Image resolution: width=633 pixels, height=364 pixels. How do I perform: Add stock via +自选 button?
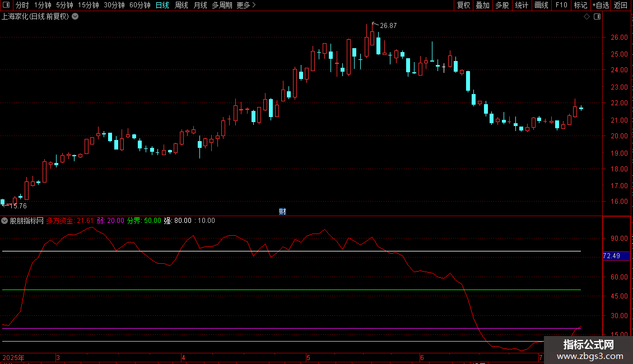pyautogui.click(x=601, y=5)
